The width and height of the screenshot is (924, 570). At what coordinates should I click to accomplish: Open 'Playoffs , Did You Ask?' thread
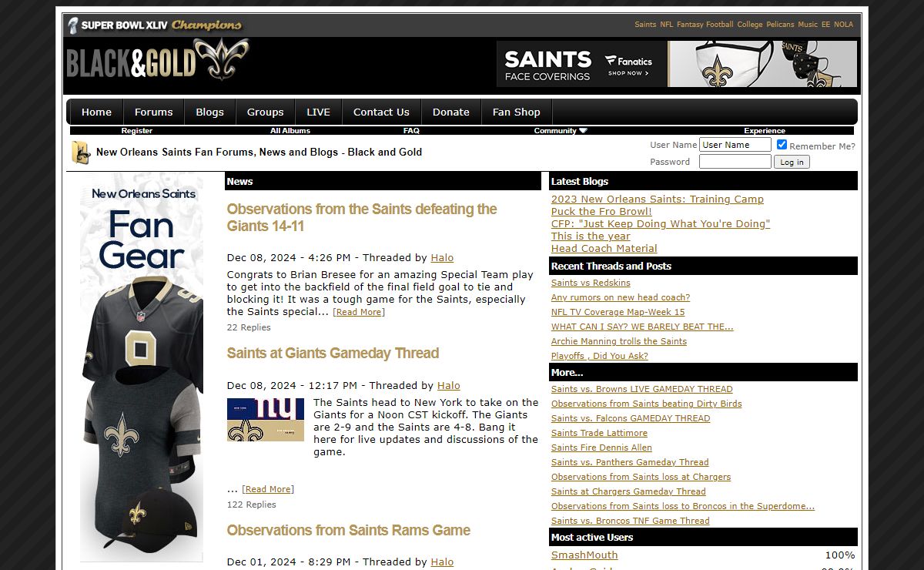600,356
